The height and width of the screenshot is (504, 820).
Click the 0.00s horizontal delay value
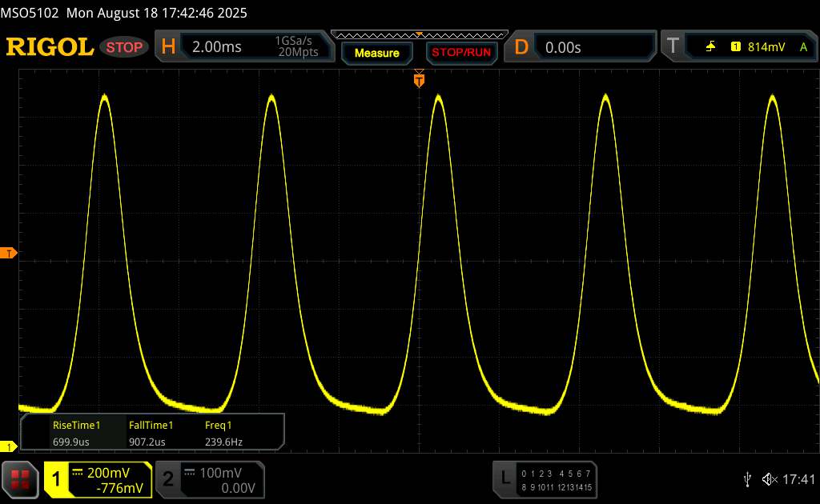(563, 47)
